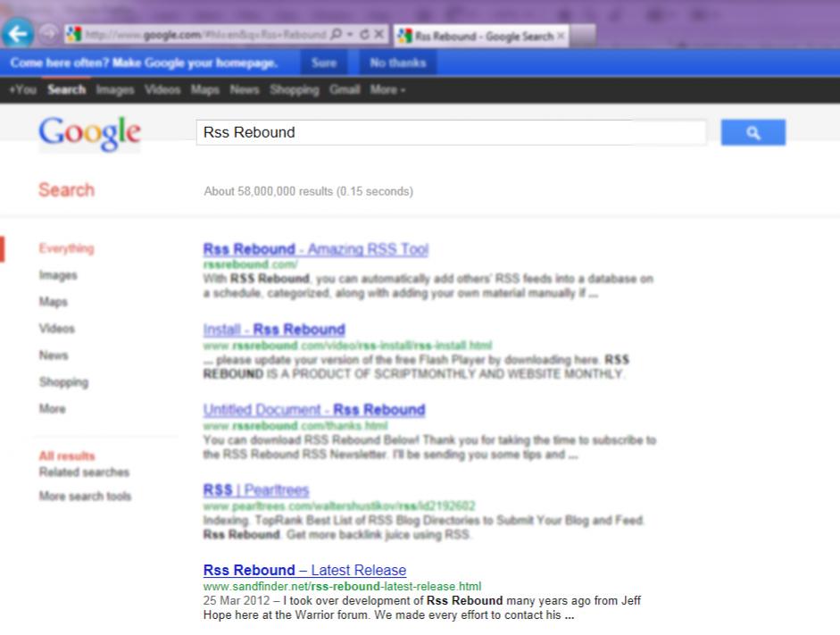Click the Rss Rebound search input field

point(451,132)
